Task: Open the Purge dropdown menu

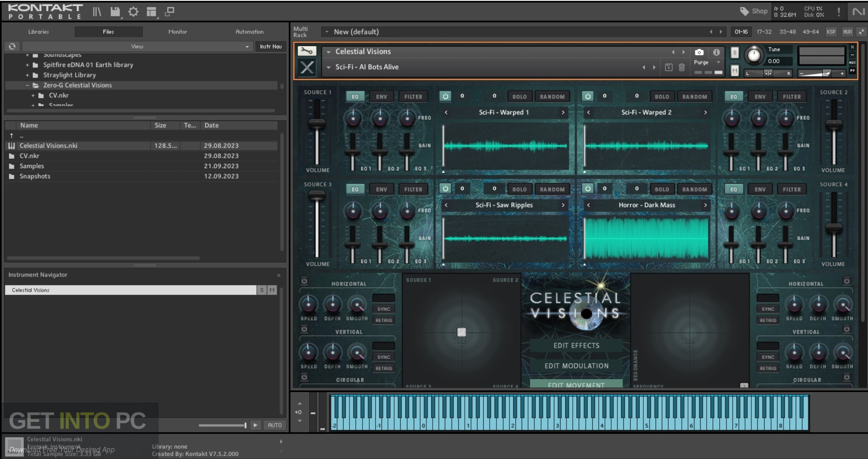Action: [706, 62]
